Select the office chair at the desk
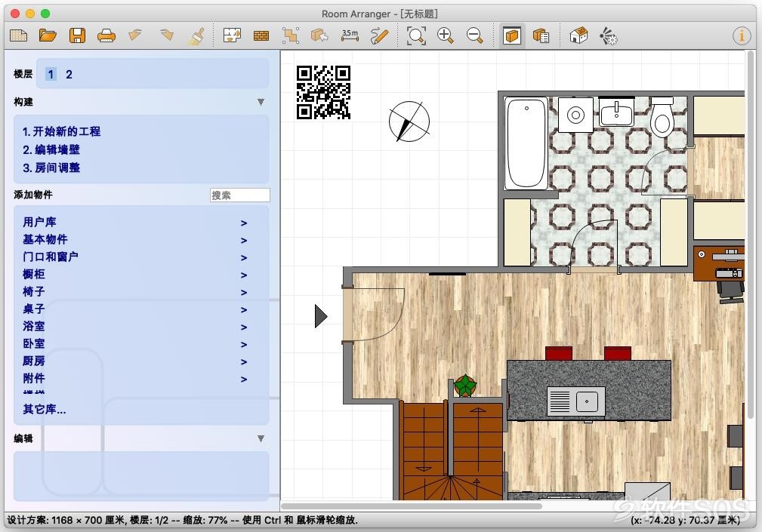Image resolution: width=762 pixels, height=532 pixels. (731, 292)
